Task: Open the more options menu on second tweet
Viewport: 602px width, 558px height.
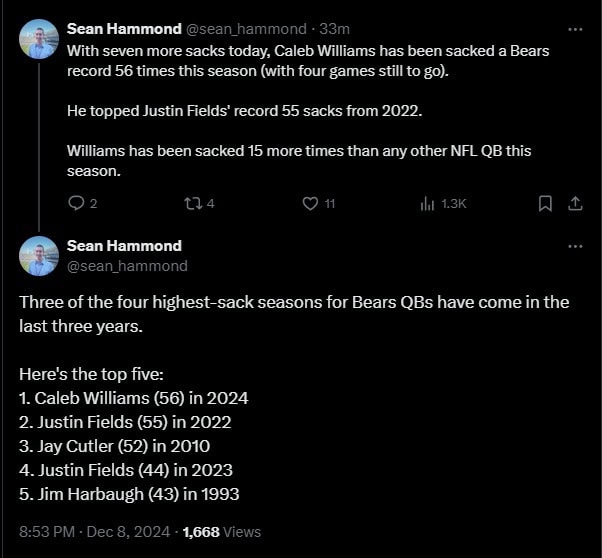Action: click(x=575, y=246)
